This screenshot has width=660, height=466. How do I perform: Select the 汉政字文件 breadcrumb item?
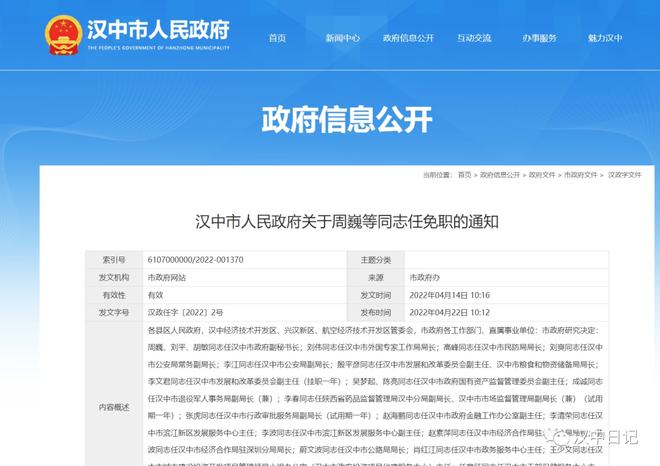click(623, 174)
